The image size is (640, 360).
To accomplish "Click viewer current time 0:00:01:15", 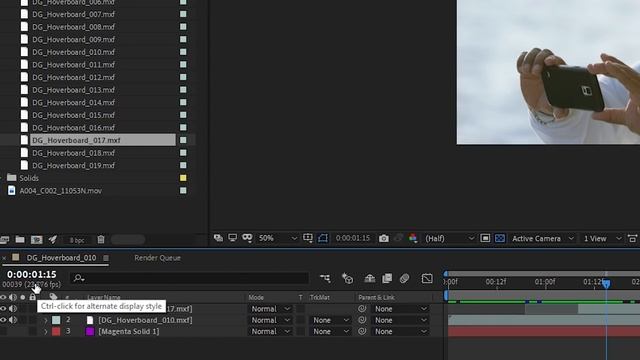I will (x=353, y=238).
